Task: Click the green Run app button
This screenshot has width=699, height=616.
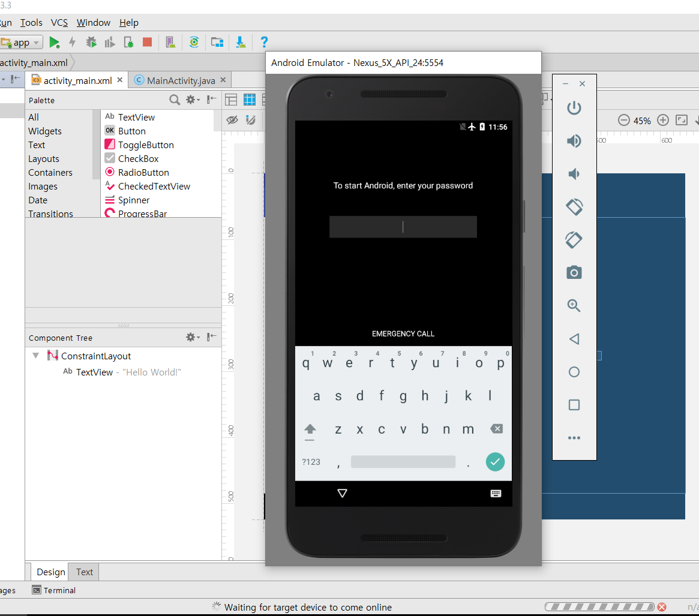Action: 55,42
